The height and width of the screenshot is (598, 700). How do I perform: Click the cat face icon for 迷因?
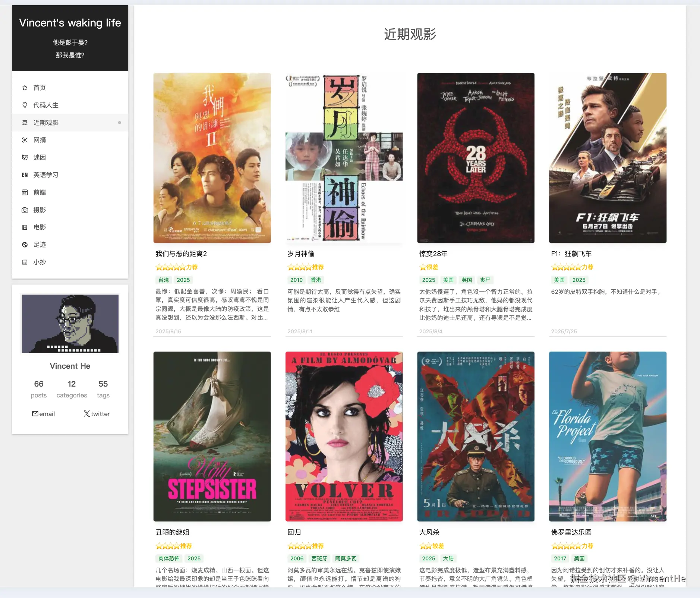click(x=25, y=157)
